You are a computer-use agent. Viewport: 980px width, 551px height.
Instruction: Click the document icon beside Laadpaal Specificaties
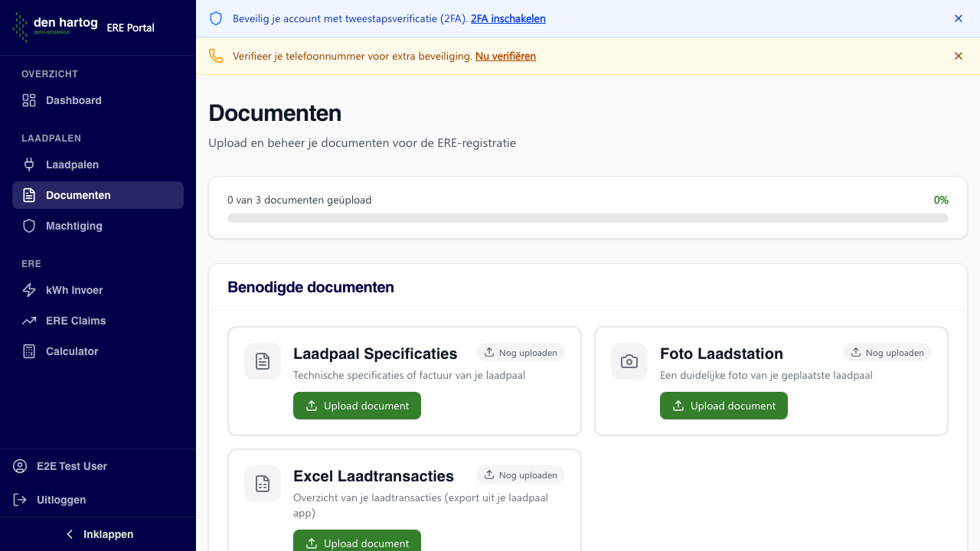click(x=262, y=360)
